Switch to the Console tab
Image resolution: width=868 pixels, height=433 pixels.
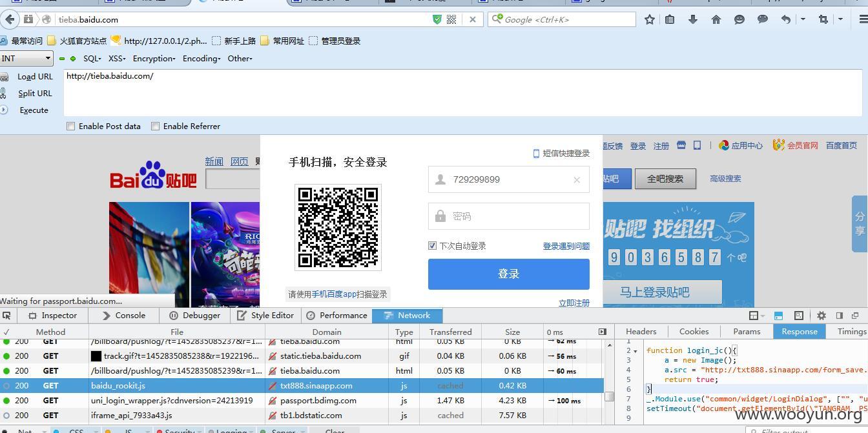(x=123, y=316)
